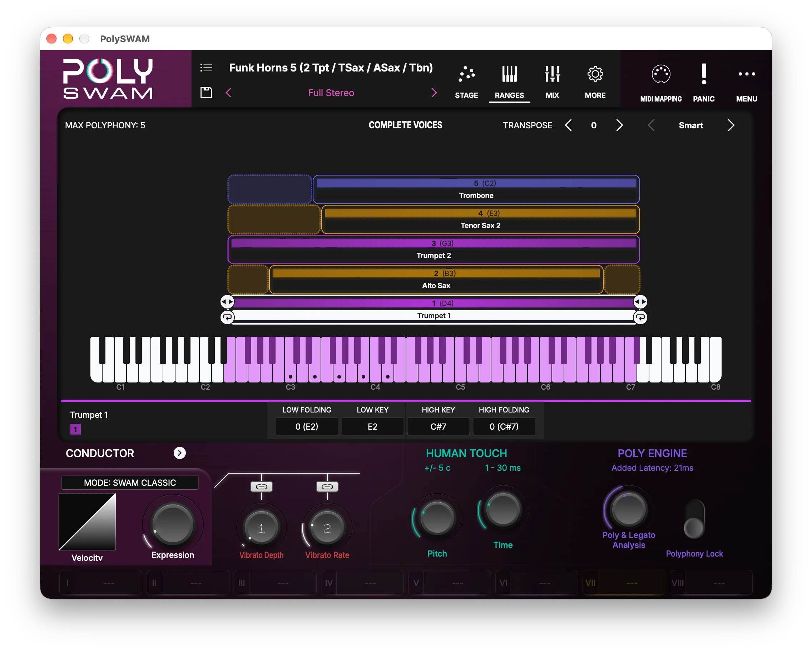Viewport: 812px width, 652px height.
Task: Select the Trumpet 2 range bar
Action: [434, 250]
